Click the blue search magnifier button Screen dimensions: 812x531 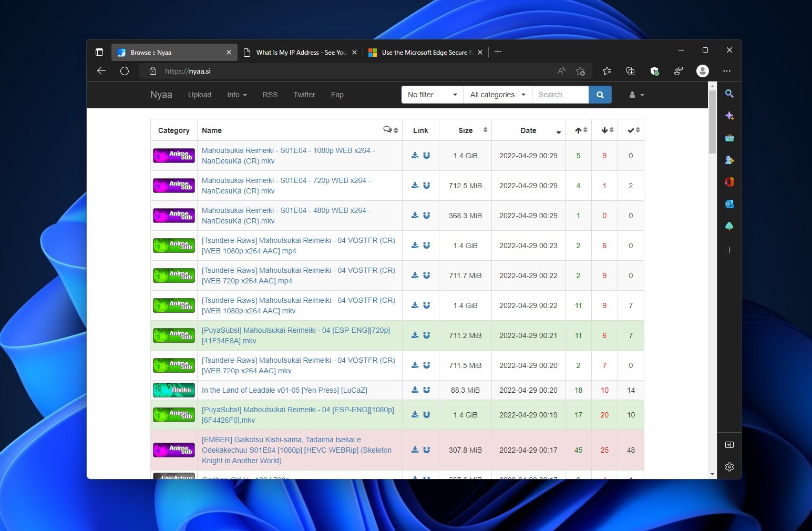pos(600,95)
